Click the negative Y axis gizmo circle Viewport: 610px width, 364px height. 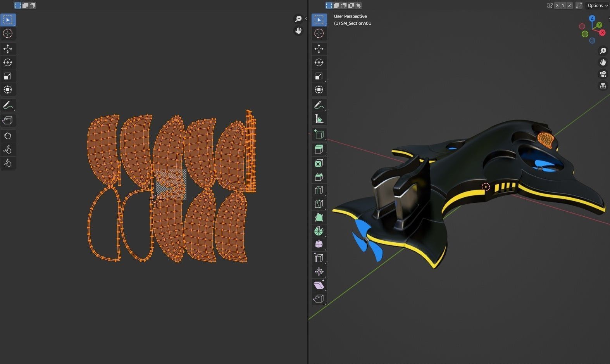click(x=585, y=34)
